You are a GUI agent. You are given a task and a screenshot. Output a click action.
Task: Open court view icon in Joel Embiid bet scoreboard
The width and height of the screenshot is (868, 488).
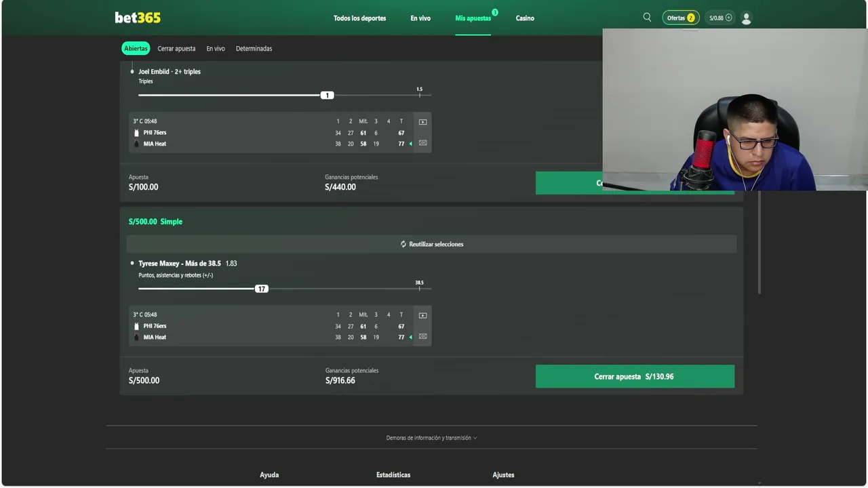(x=423, y=143)
